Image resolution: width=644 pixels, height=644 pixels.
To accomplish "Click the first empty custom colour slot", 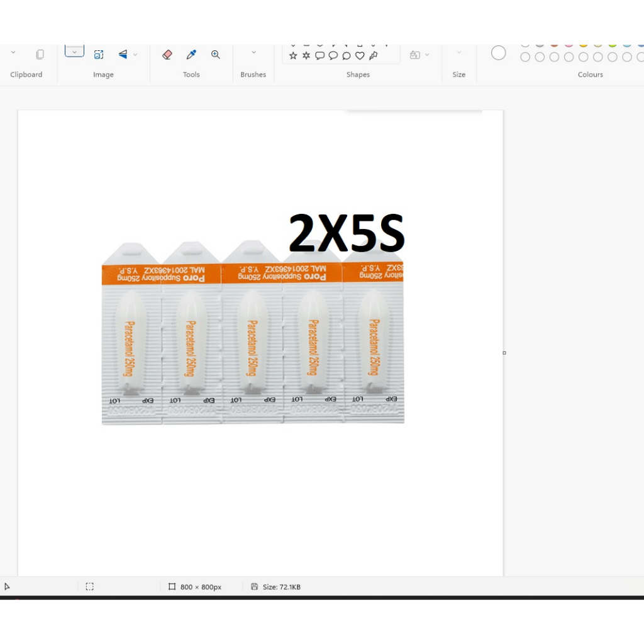I will click(x=525, y=57).
